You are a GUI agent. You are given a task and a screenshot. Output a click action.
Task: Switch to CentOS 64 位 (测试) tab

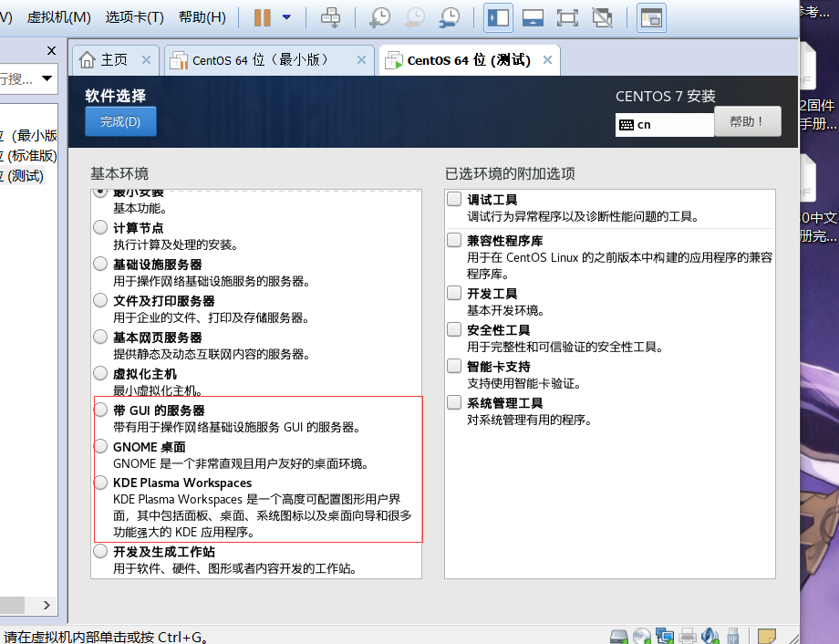(x=469, y=60)
